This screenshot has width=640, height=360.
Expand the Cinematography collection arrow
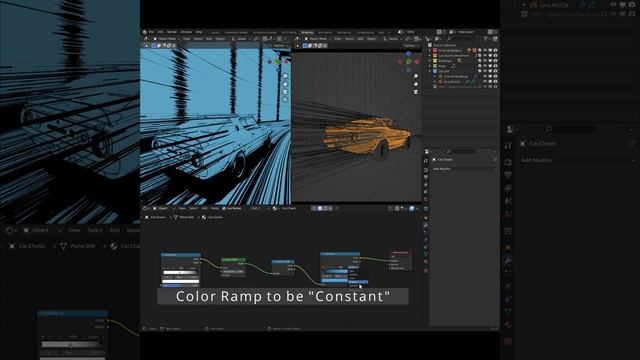429,50
